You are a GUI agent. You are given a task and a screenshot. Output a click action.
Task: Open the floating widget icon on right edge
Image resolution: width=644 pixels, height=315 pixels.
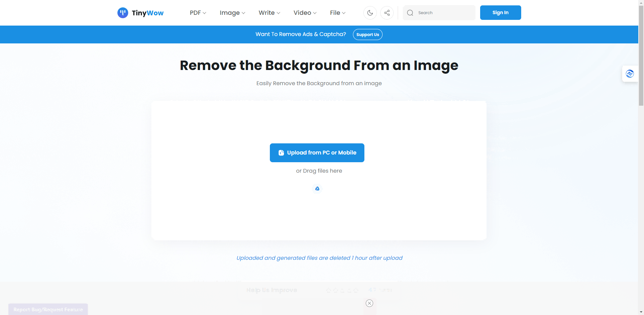coord(630,74)
